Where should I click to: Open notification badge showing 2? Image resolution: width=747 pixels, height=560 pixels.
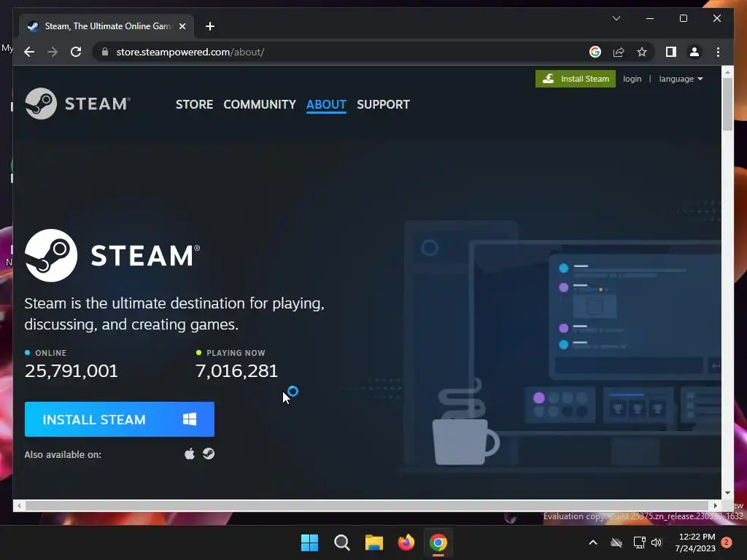pyautogui.click(x=727, y=542)
